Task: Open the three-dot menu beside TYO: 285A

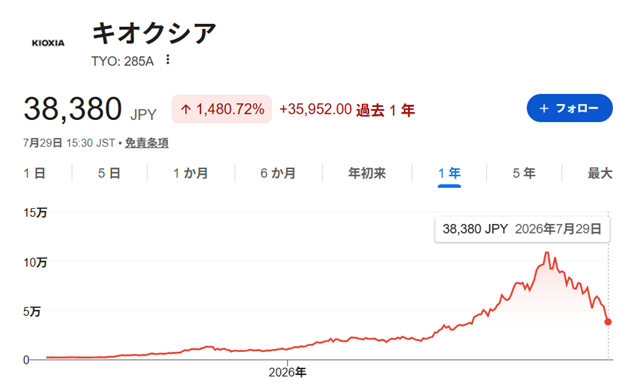Action: (168, 60)
